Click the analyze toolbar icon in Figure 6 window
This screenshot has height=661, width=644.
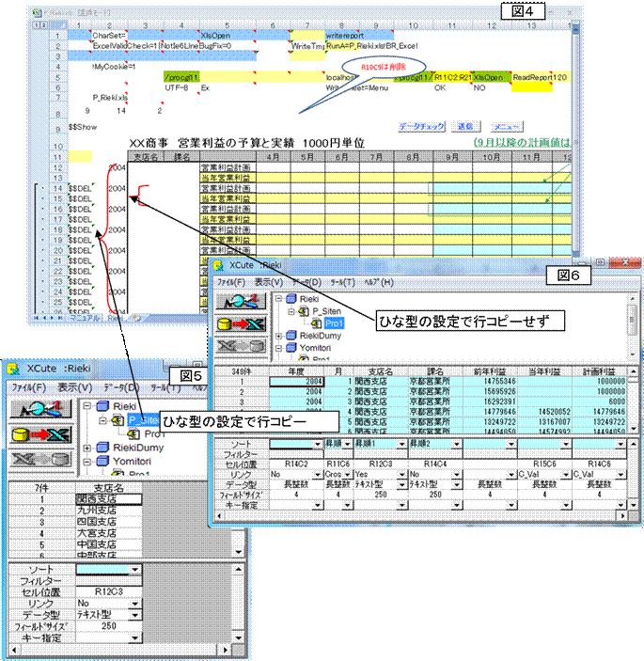(x=241, y=301)
